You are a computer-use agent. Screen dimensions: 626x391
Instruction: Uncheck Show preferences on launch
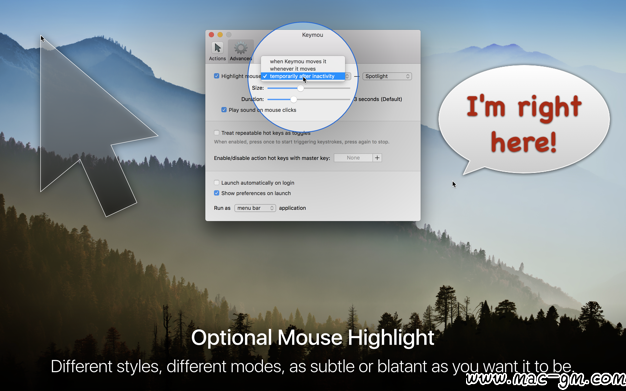coord(216,193)
